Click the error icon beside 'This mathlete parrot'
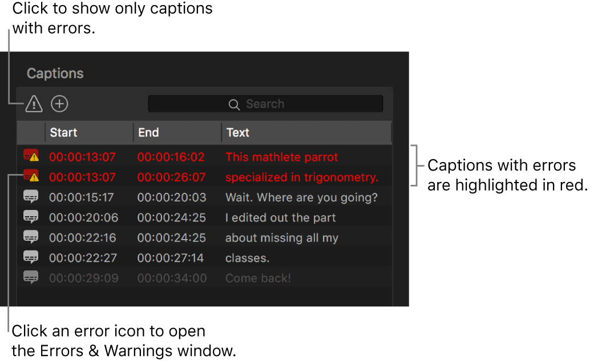Viewport: 598px width, 364px height. tap(31, 156)
